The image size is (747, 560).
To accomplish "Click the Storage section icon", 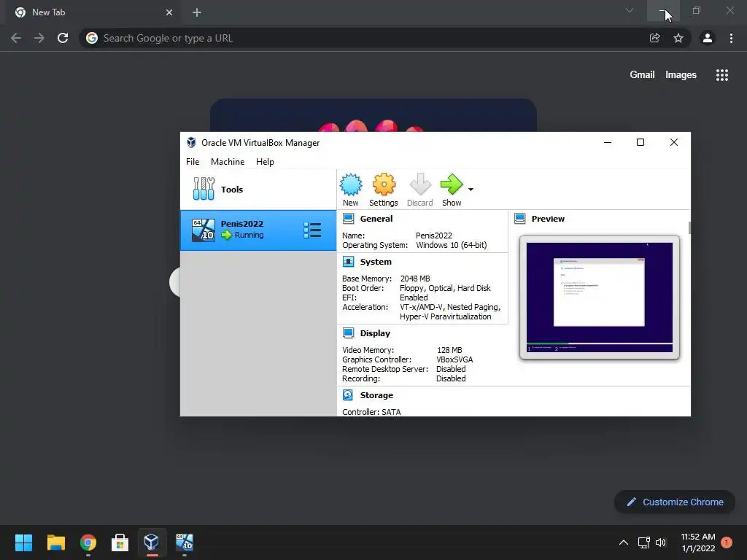I will click(x=348, y=394).
